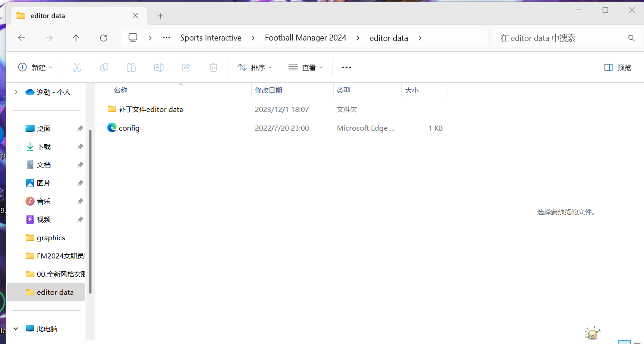Image resolution: width=644 pixels, height=344 pixels.
Task: Click the This PC monitor icon in address bar
Action: click(x=133, y=38)
